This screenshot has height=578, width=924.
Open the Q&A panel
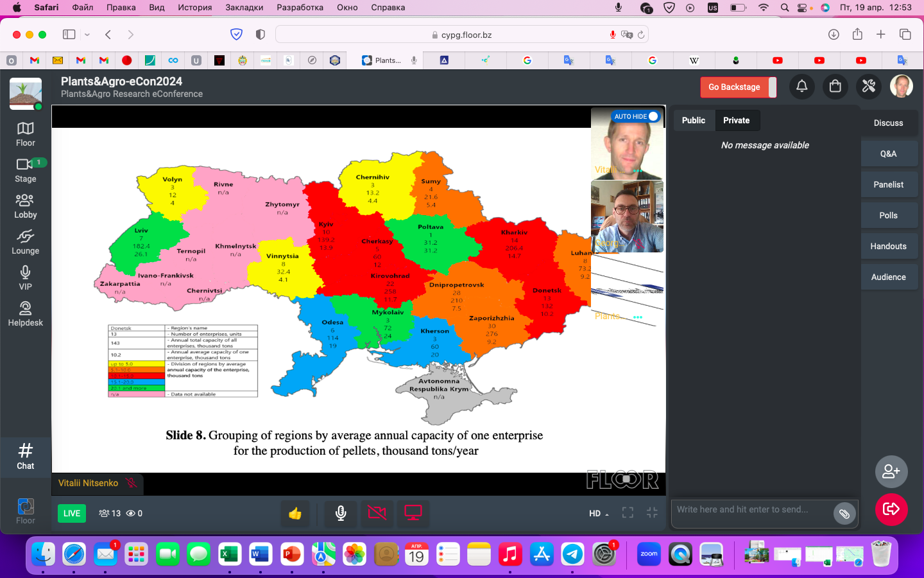(x=888, y=153)
